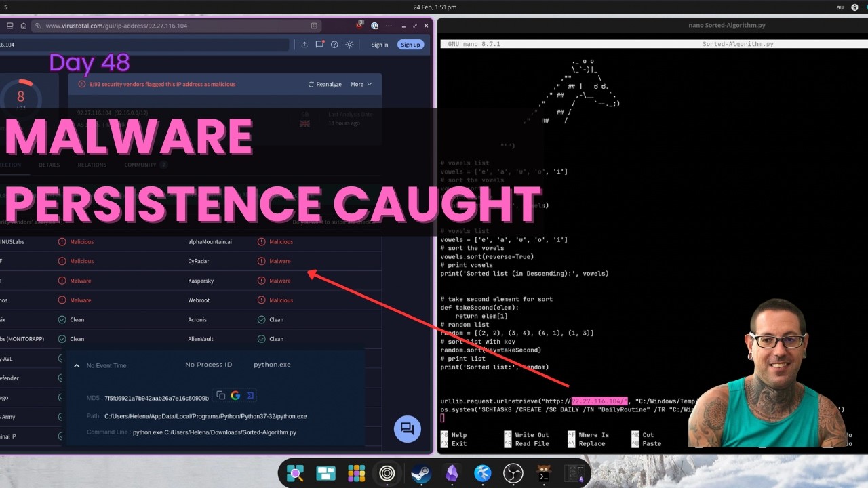The height and width of the screenshot is (488, 868).
Task: Toggle VirusTotal light/dark theme sun icon
Action: [349, 45]
